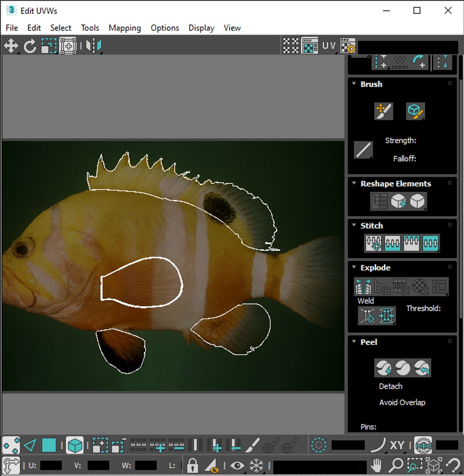Click the Mirror selection icon
This screenshot has height=476, width=464.
point(94,46)
